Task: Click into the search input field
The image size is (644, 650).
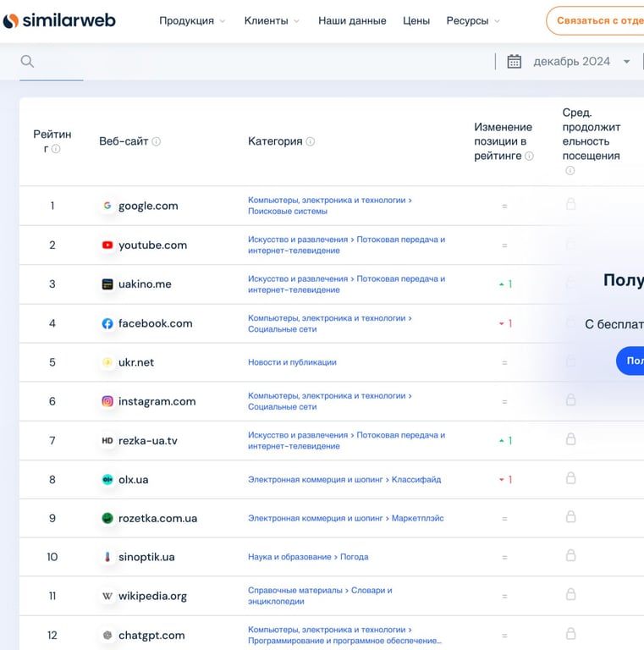Action: (254, 61)
